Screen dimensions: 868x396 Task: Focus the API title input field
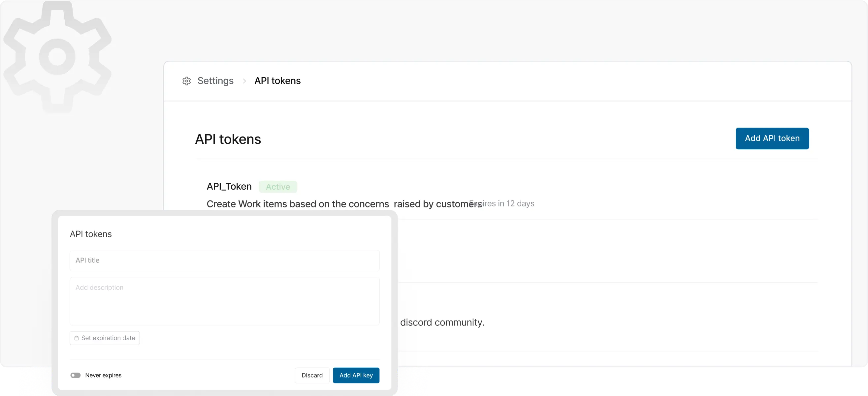point(224,260)
